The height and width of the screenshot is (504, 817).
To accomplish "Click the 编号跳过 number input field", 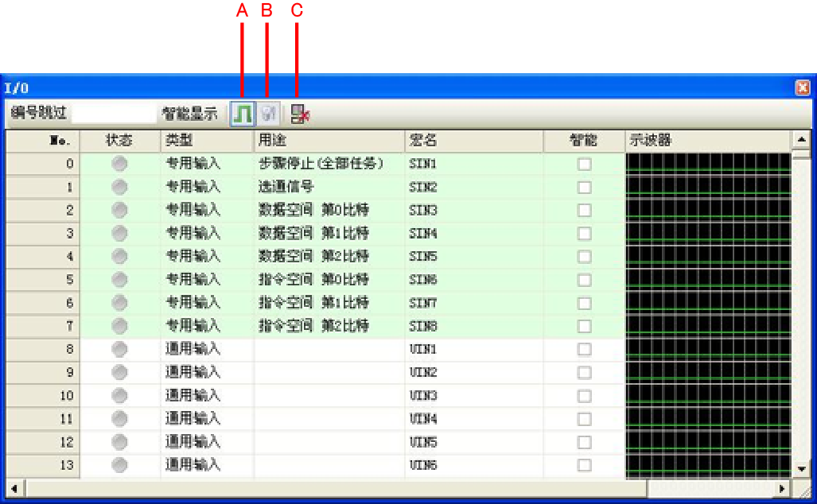I will (114, 114).
